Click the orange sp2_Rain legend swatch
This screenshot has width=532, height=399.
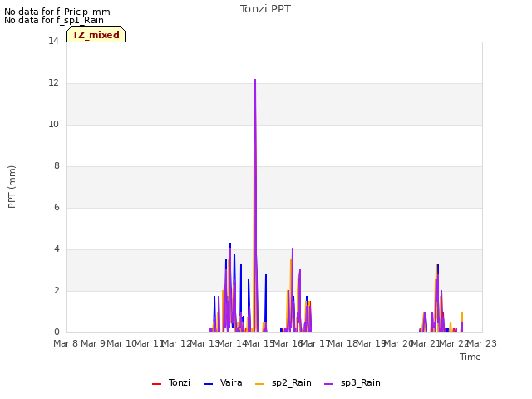(260, 384)
